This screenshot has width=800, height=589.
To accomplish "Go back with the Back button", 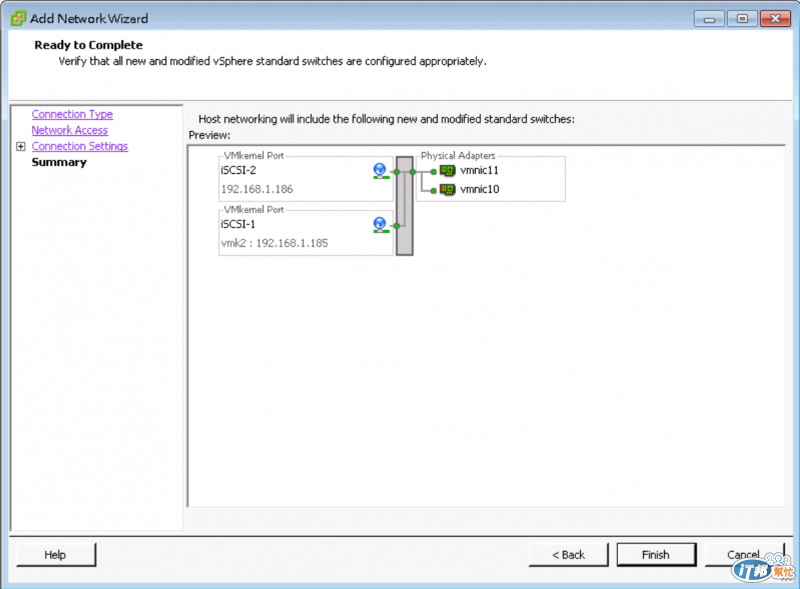I will [x=568, y=555].
